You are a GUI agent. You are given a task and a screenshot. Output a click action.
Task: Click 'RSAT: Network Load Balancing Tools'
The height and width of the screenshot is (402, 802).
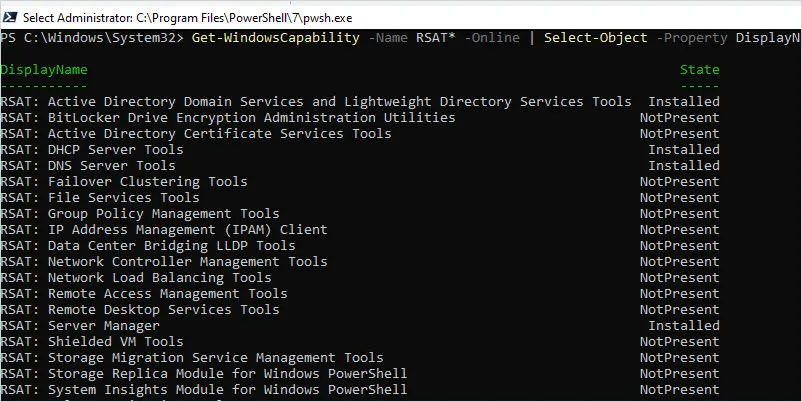136,278
